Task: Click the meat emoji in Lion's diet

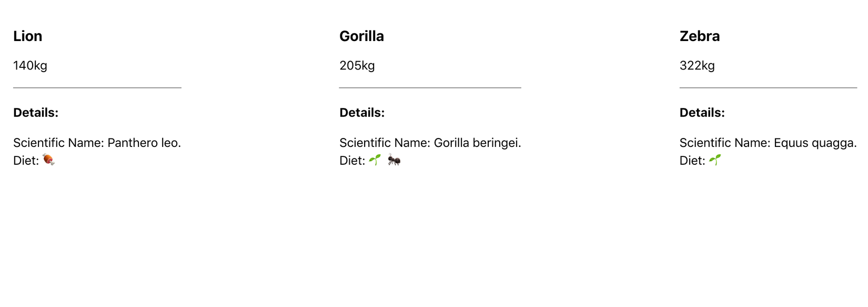Action: (48, 160)
